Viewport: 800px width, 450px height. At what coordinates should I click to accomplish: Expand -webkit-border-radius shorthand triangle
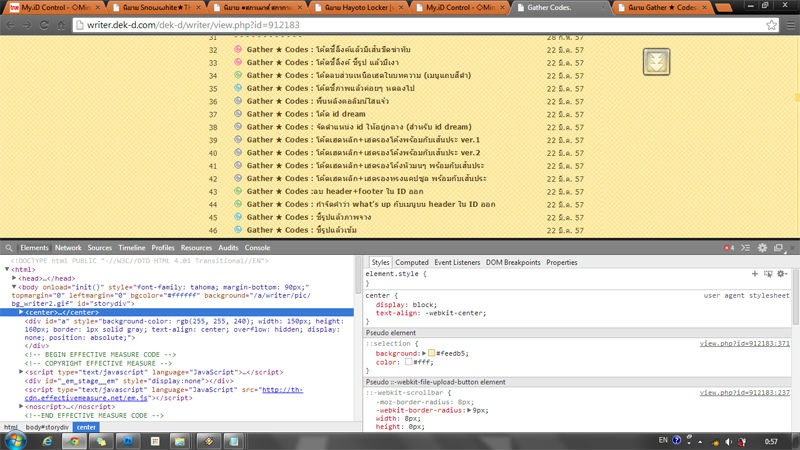coord(469,410)
